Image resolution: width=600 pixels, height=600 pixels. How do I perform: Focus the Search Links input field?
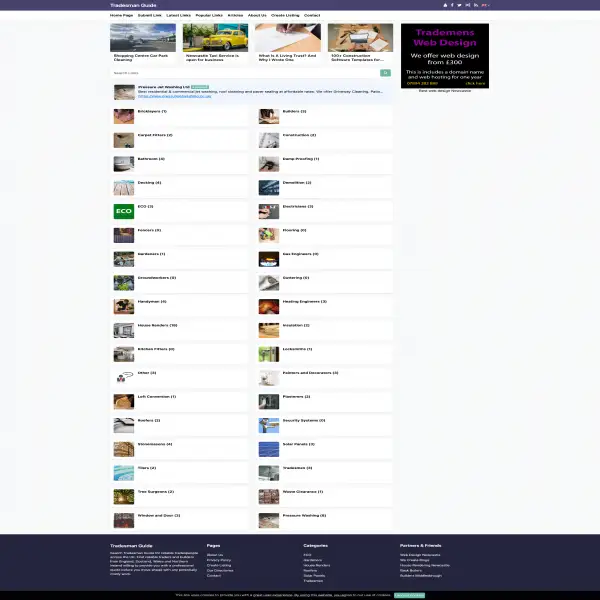tap(245, 73)
